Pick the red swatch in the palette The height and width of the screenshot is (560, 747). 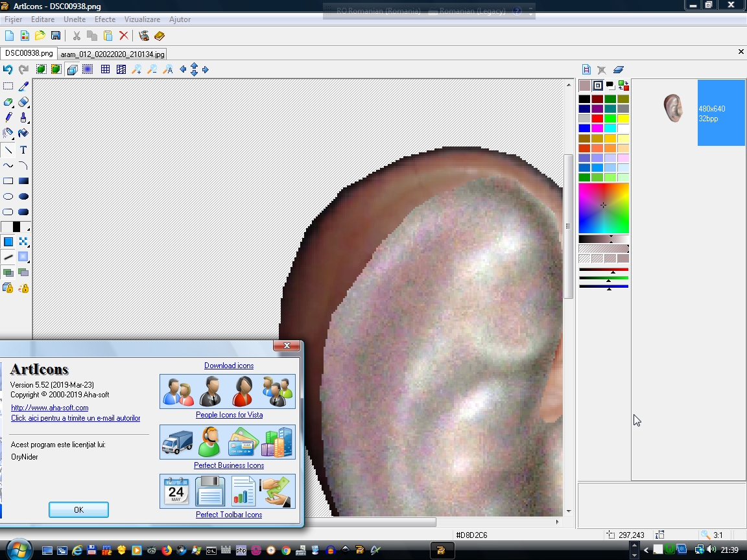click(597, 119)
